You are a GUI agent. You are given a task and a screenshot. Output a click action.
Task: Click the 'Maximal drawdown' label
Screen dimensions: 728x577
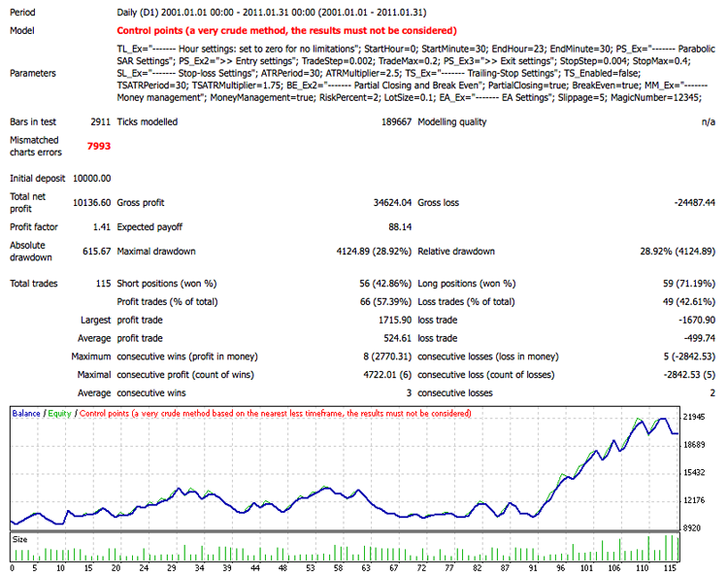[156, 252]
